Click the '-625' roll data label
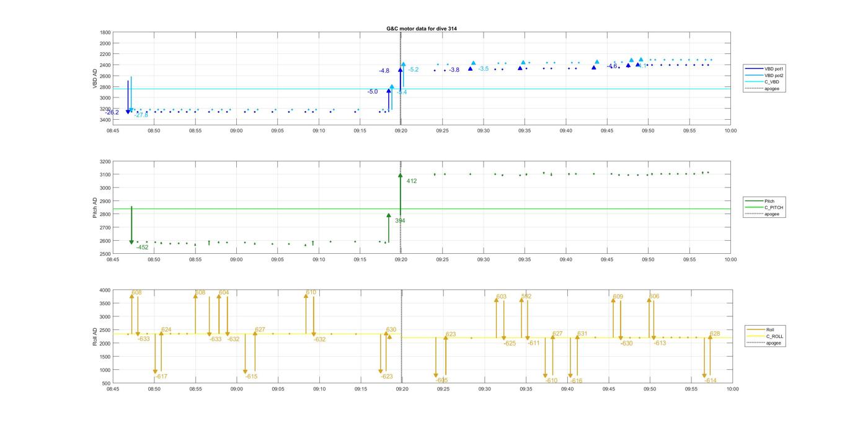The height and width of the screenshot is (430, 868). [510, 343]
